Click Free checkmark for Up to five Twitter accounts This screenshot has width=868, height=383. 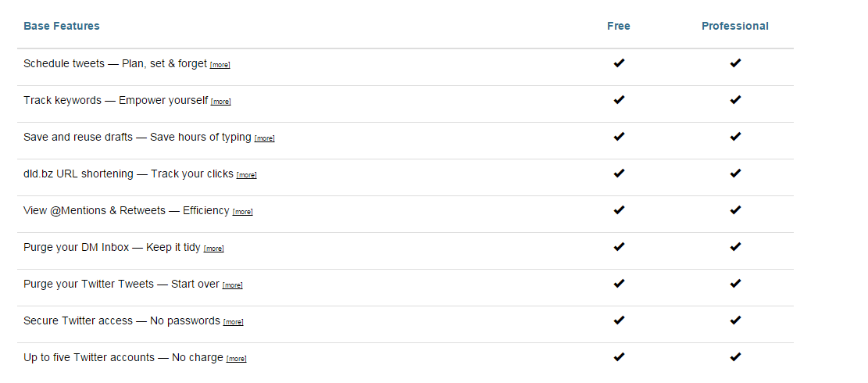619,357
